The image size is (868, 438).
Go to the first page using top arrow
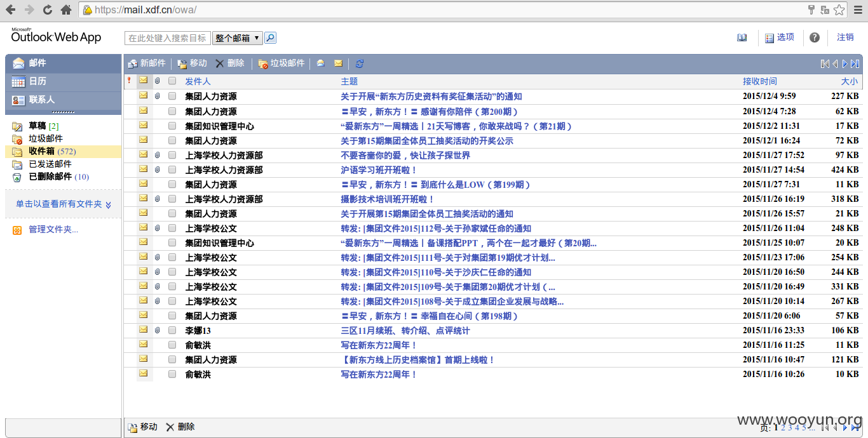[825, 63]
